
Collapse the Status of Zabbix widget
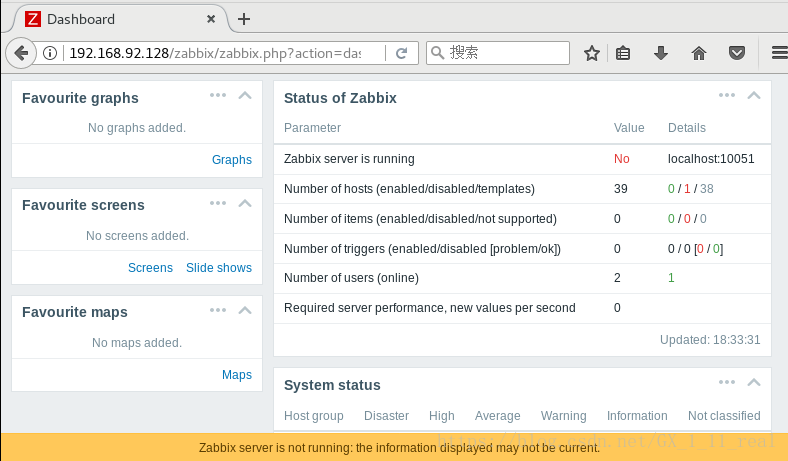754,95
